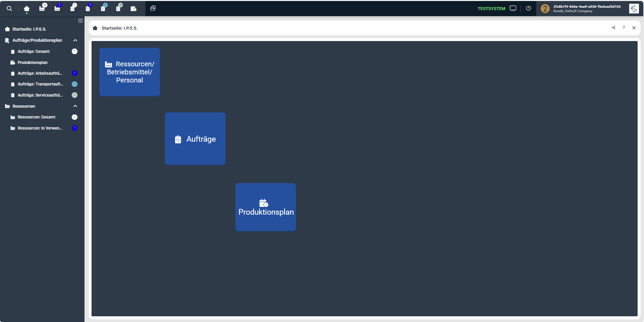The image size is (644, 322).
Task: Collapse the Ressourcen sidebar section
Action: coord(75,106)
